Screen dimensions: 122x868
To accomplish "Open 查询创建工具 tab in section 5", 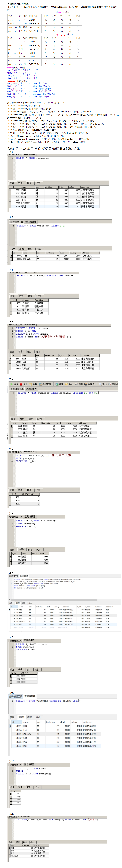I will (x=17, y=389).
